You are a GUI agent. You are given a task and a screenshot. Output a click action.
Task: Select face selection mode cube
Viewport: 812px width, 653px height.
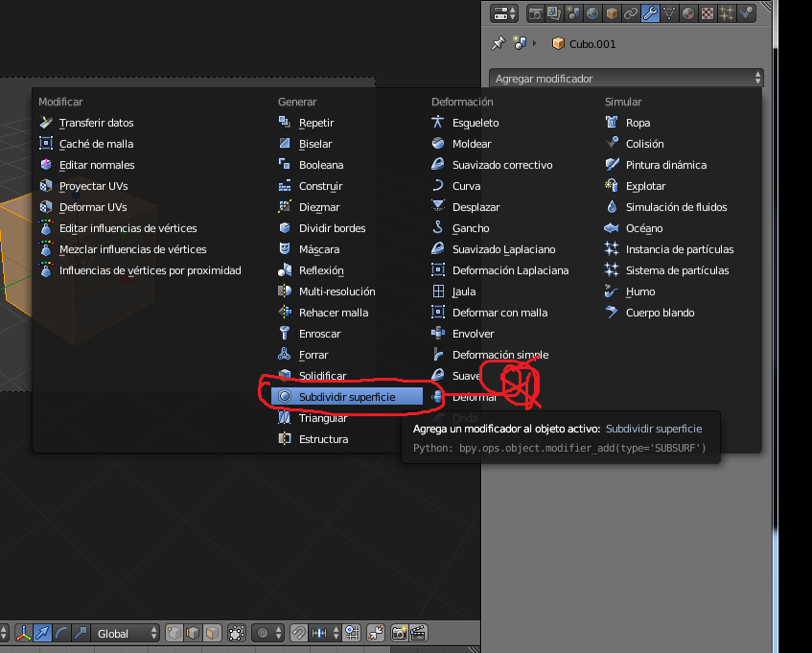tap(212, 633)
